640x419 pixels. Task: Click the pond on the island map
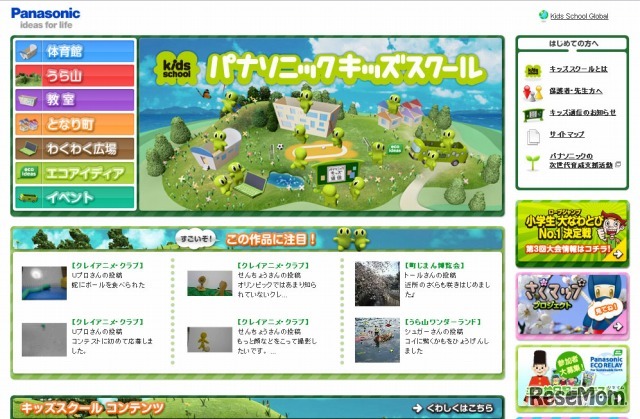click(x=286, y=181)
